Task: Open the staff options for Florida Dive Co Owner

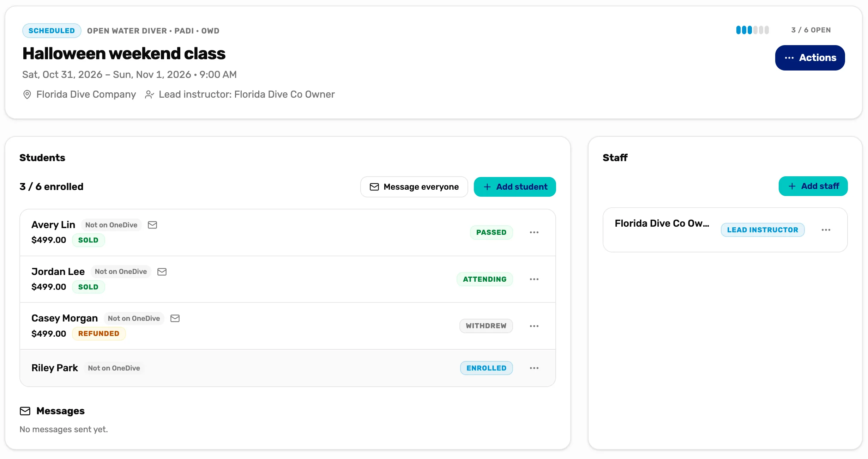Action: tap(826, 230)
